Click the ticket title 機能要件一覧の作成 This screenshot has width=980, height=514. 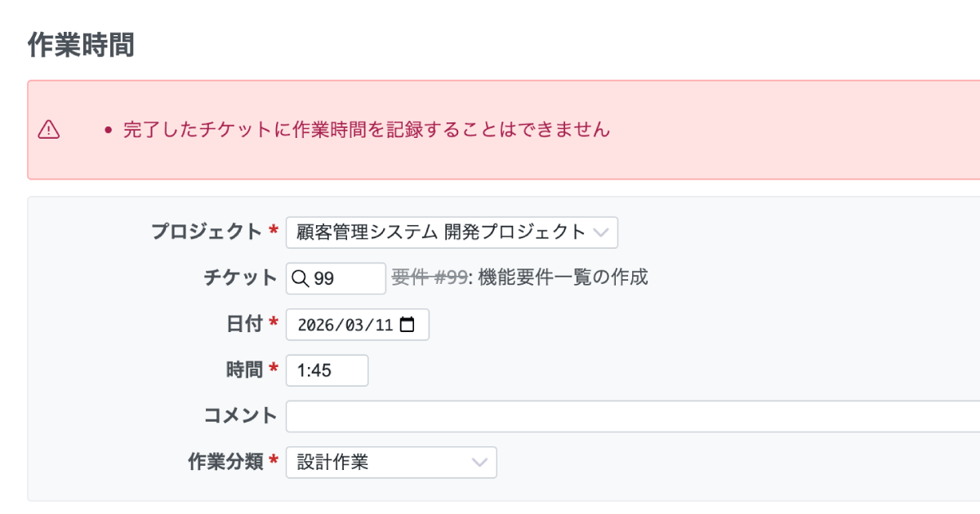[563, 277]
